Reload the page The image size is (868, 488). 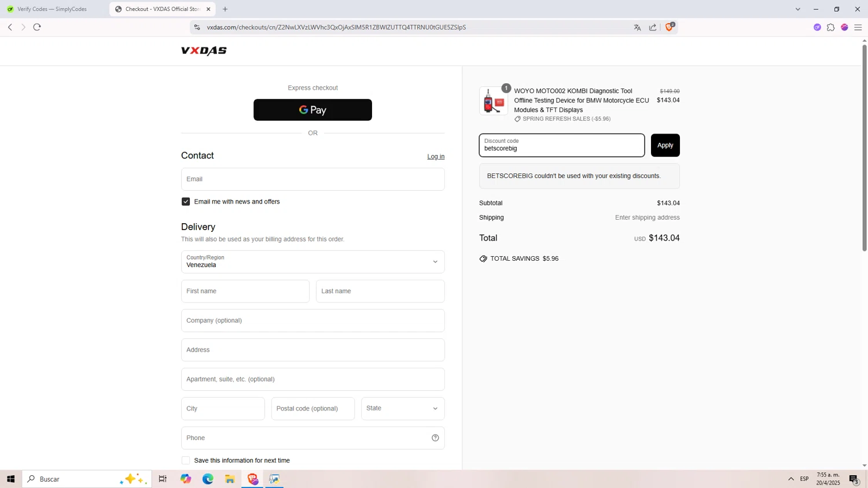[x=37, y=27]
